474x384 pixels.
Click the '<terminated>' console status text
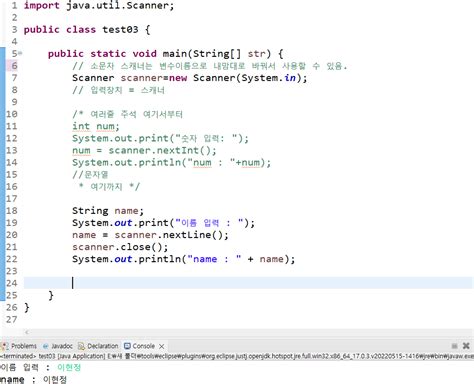pos(18,356)
